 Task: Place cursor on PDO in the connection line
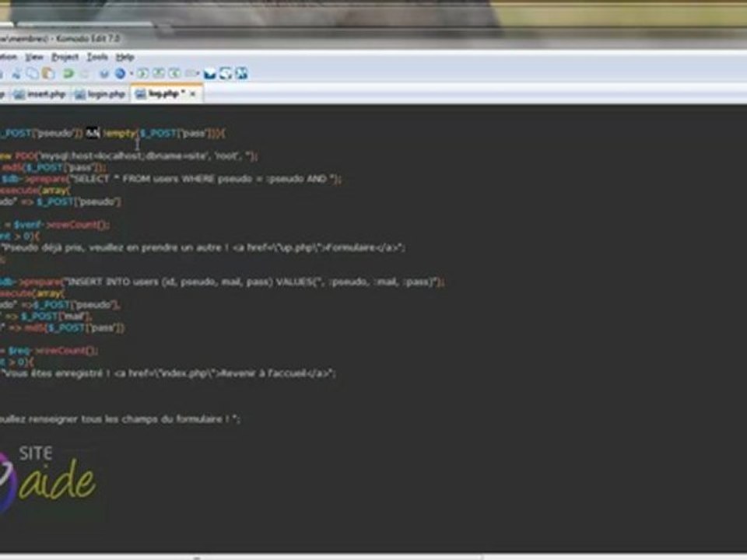(25, 156)
